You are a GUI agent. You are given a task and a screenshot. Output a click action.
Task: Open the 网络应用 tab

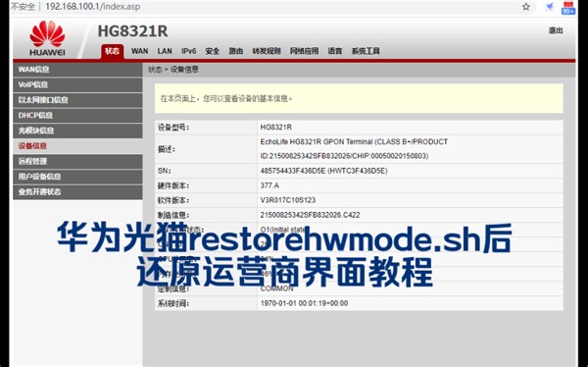(x=304, y=51)
